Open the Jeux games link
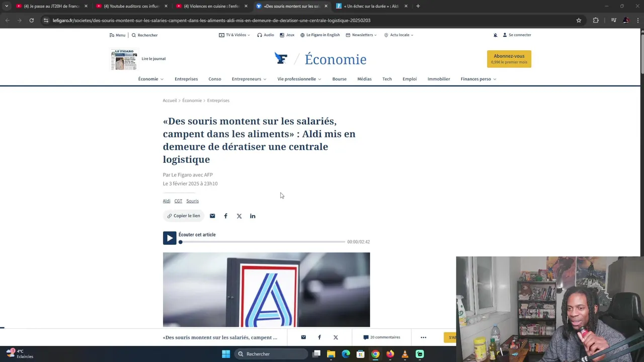Screen dimensions: 644x362 pyautogui.click(x=287, y=35)
